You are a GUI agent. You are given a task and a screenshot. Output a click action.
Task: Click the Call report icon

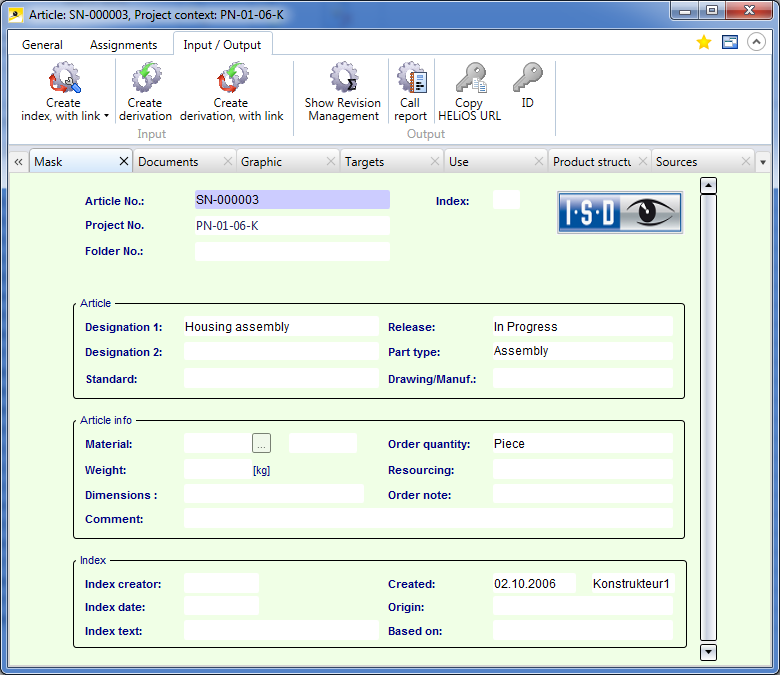point(410,78)
